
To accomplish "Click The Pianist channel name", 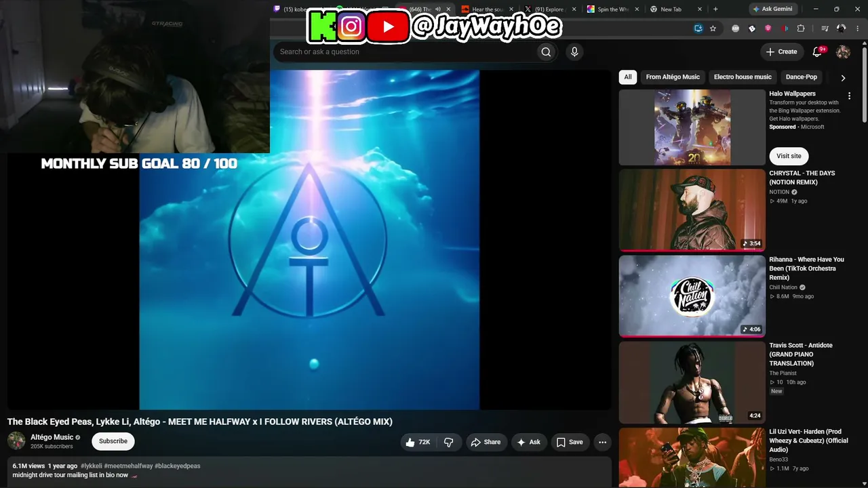I will (783, 373).
